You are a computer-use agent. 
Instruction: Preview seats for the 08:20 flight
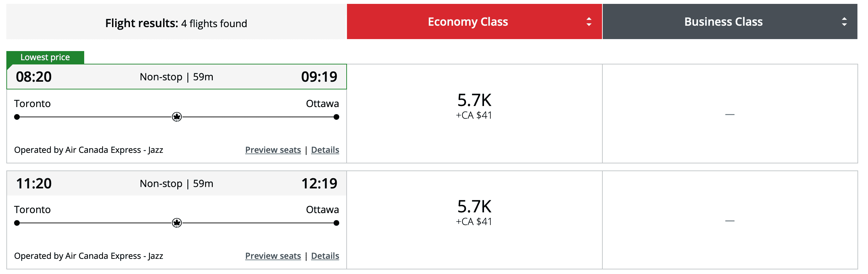pos(273,150)
